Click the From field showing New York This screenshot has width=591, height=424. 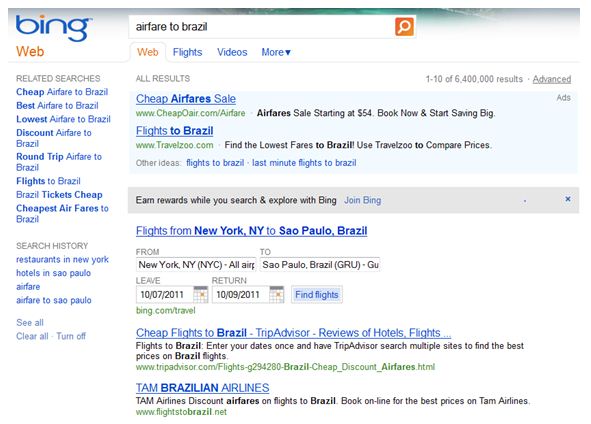click(196, 265)
